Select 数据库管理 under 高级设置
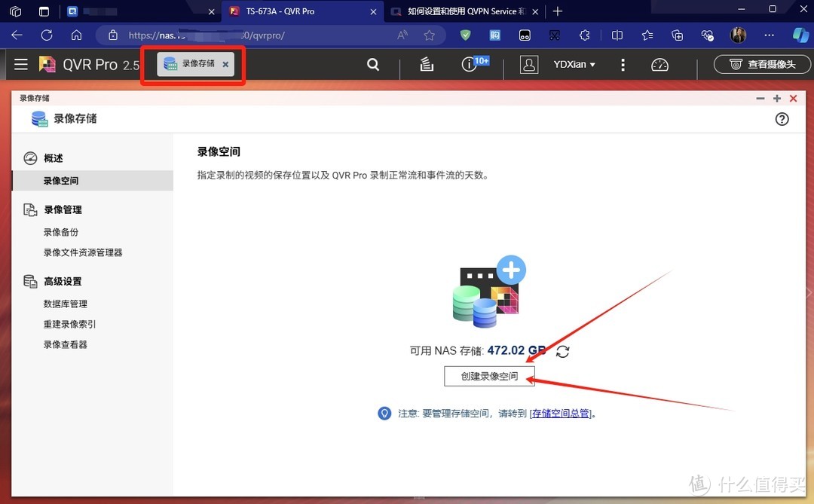This screenshot has height=504, width=814. tap(65, 303)
